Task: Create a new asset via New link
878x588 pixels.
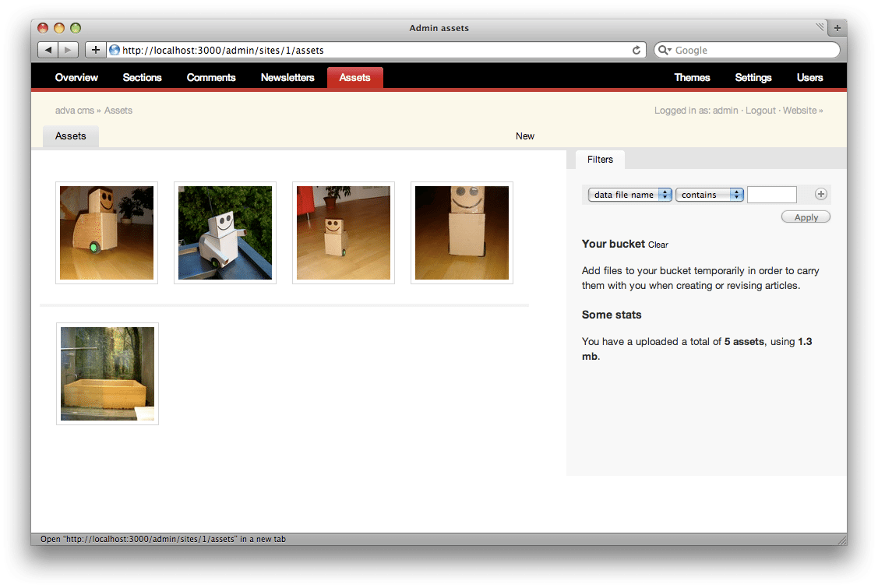Action: coord(524,136)
